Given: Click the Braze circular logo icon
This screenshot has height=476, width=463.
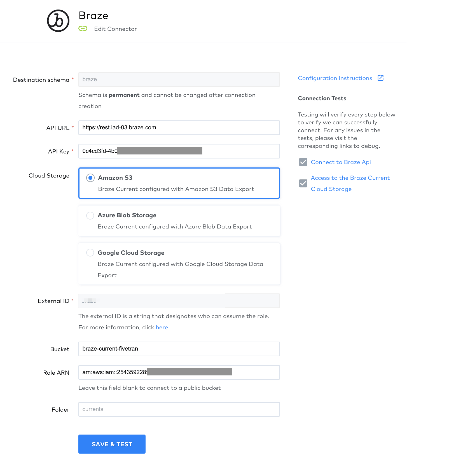Looking at the screenshot, I should 58,21.
